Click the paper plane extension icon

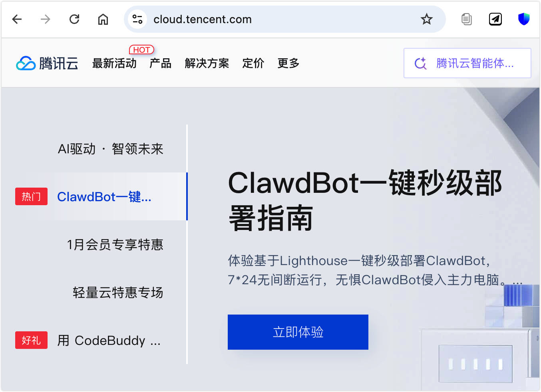coord(495,19)
